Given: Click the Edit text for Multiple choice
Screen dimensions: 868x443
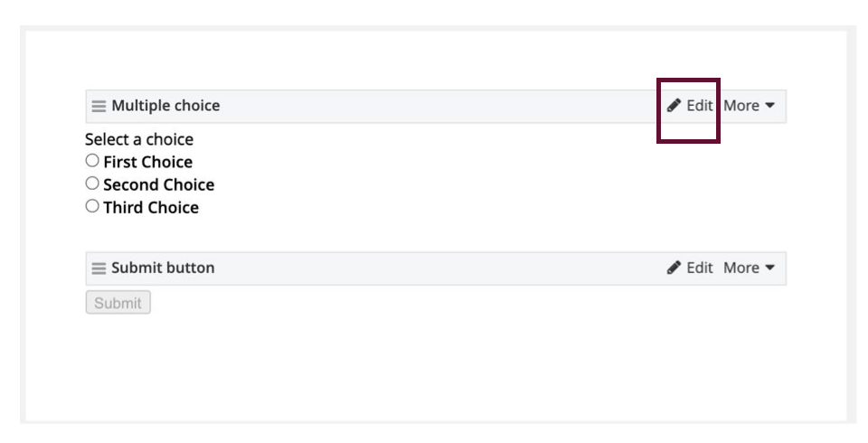Looking at the screenshot, I should pyautogui.click(x=699, y=106).
